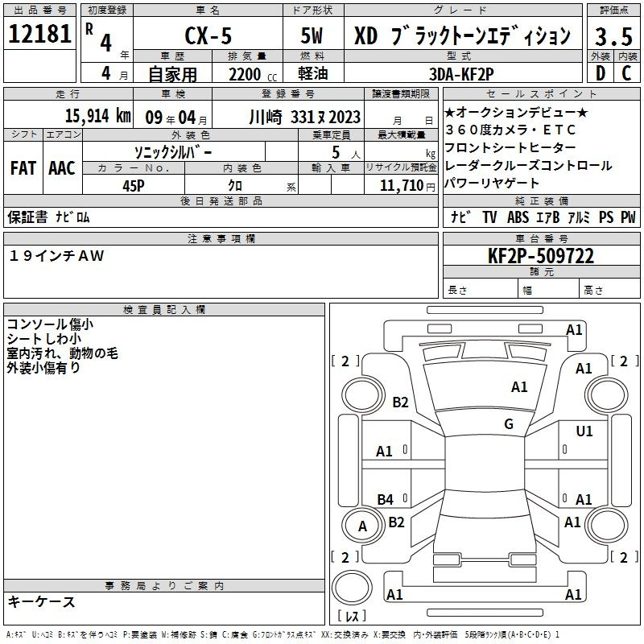This screenshot has height=644, width=644.
Task: Click the overall score 3.5
Action: click(613, 36)
